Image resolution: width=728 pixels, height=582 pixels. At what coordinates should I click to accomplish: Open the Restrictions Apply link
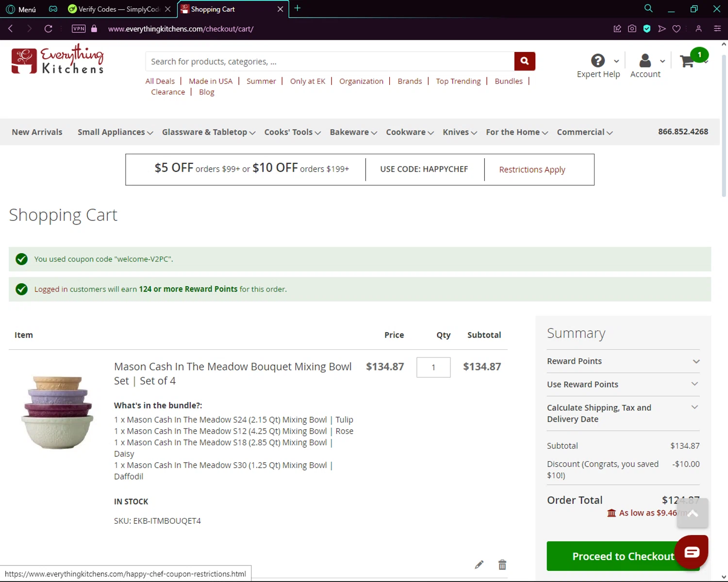[532, 169]
